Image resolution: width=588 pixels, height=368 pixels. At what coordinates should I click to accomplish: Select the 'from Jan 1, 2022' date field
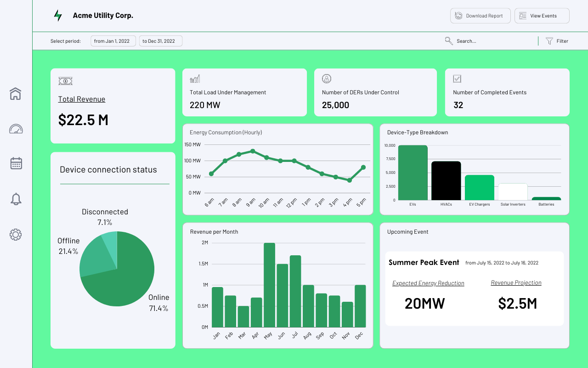(x=113, y=41)
